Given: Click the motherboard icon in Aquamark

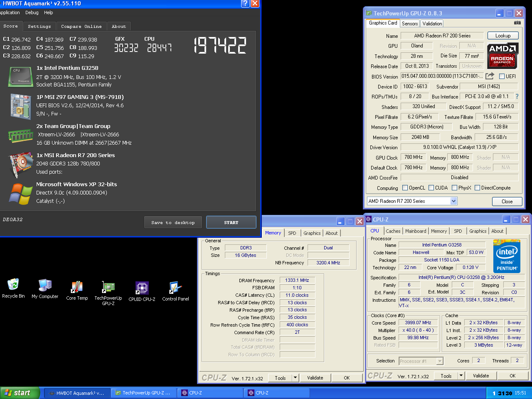Looking at the screenshot, I should click(x=21, y=106).
